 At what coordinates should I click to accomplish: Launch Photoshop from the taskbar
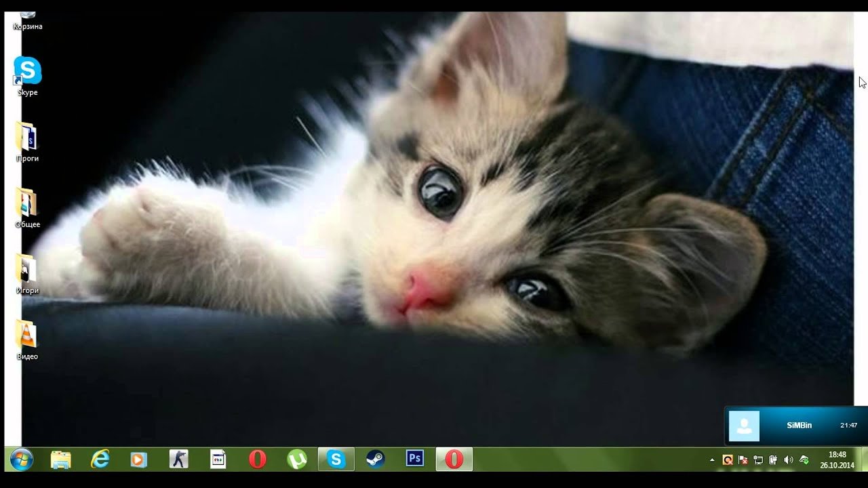coord(414,460)
